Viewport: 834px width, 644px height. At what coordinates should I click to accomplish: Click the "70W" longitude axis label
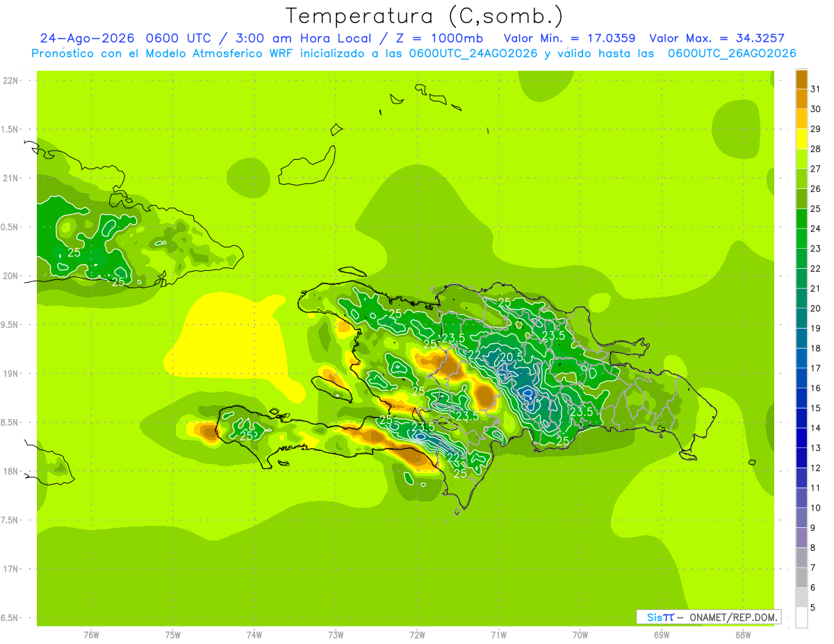(580, 635)
